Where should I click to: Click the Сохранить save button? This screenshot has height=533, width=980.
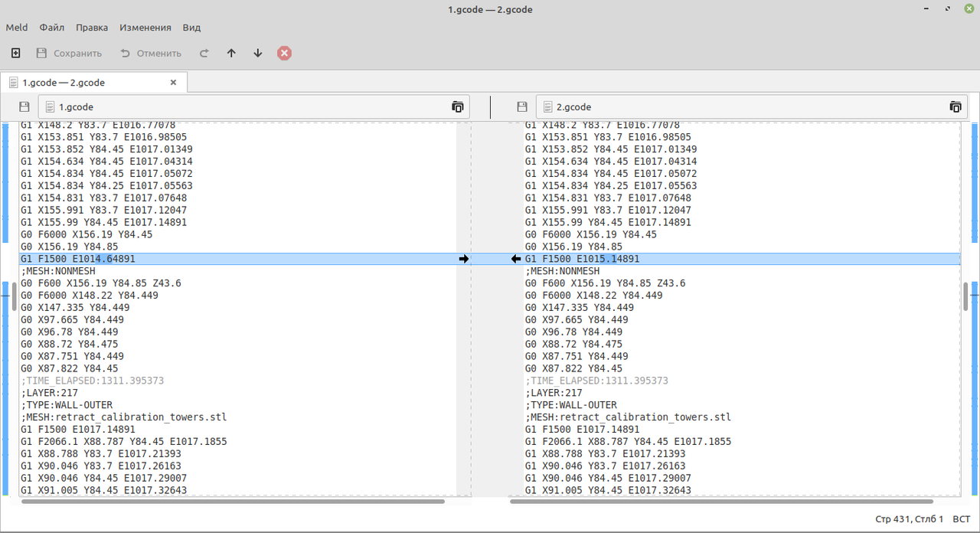[x=69, y=53]
